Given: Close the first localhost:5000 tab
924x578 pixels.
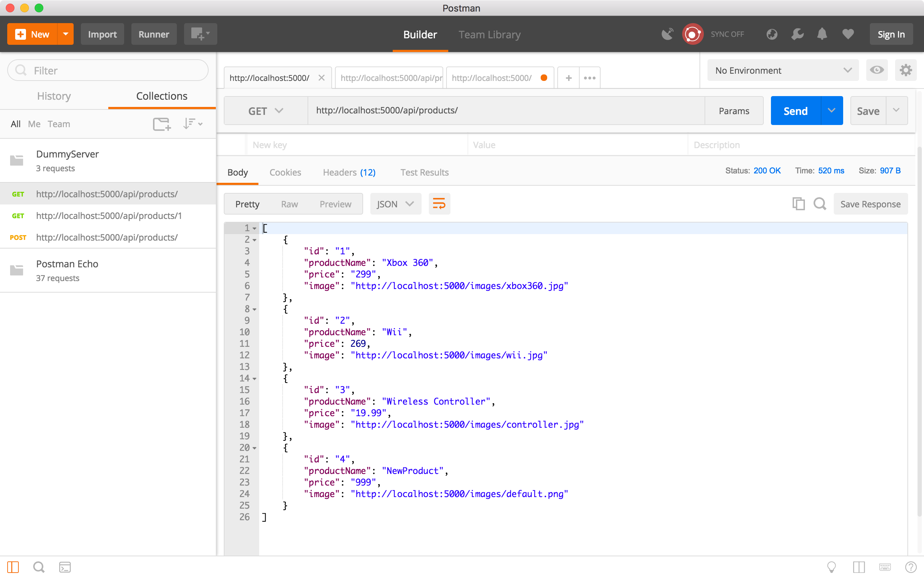Looking at the screenshot, I should [x=322, y=78].
